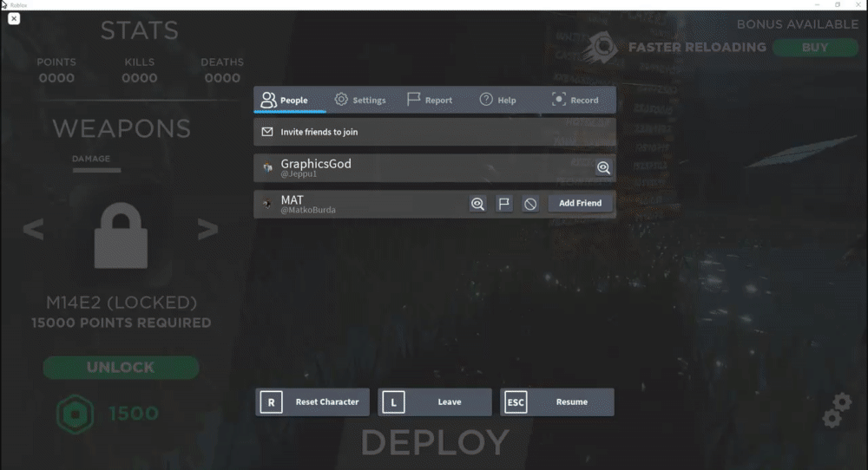Click the DEPLOY text
Image resolution: width=868 pixels, height=470 pixels.
435,442
